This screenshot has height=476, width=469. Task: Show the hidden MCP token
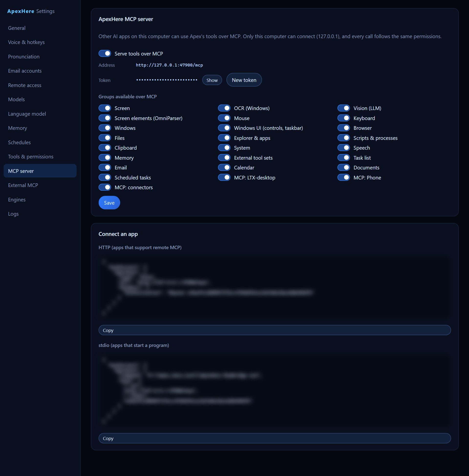click(x=212, y=80)
